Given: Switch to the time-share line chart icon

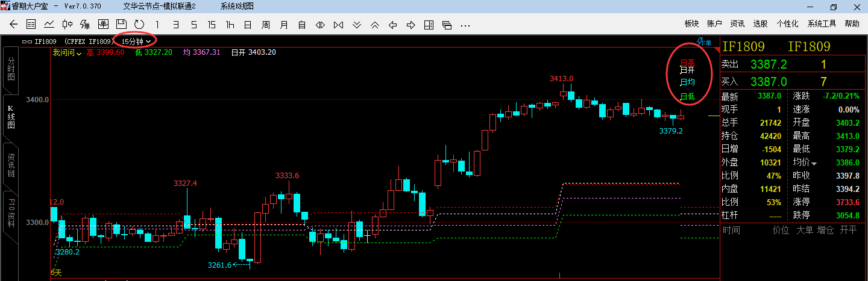Looking at the screenshot, I should pos(49,25).
